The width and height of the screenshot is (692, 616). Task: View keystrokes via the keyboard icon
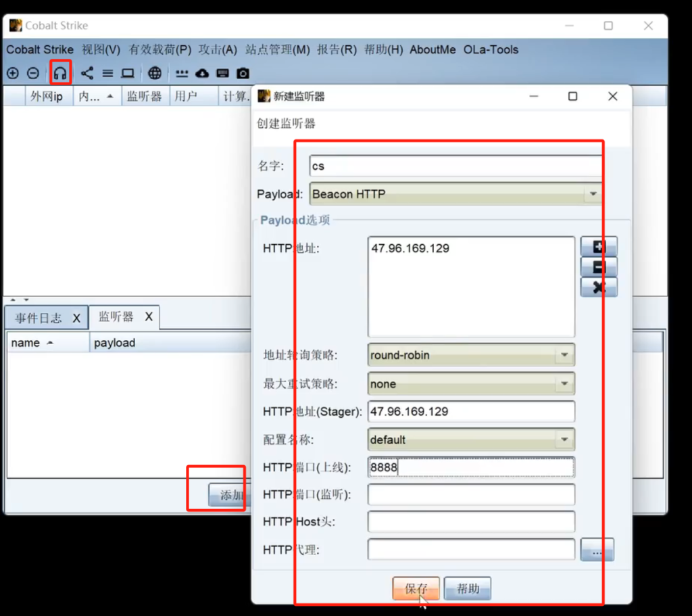coord(222,73)
